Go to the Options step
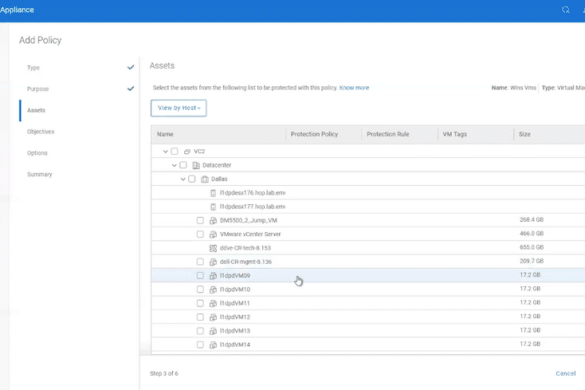Viewport: 585px width, 390px height. (x=37, y=153)
